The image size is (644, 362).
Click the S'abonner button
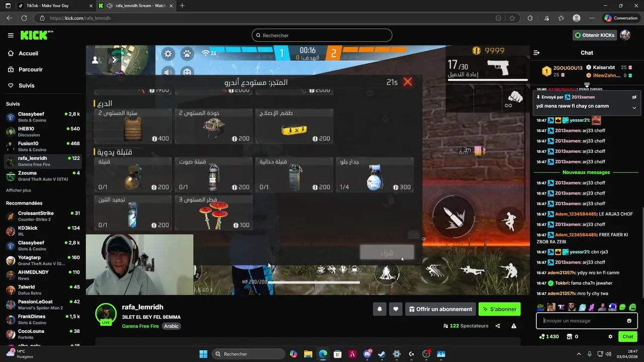pyautogui.click(x=500, y=309)
